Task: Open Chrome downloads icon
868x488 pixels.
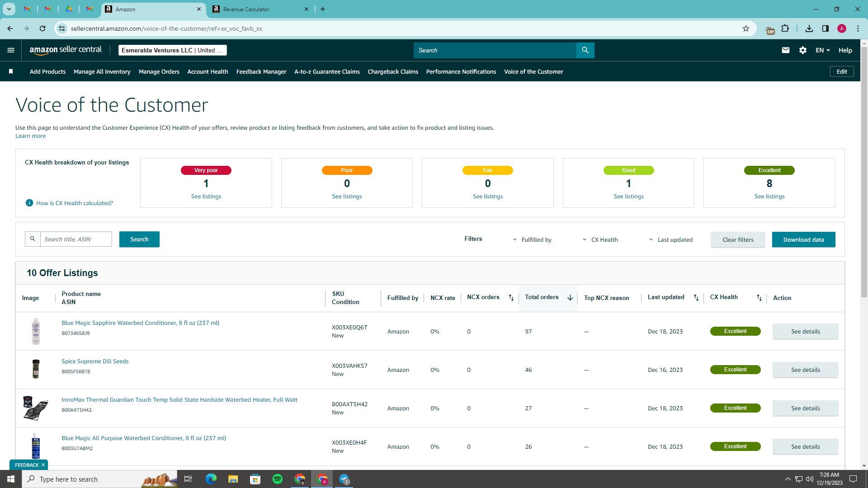Action: (809, 28)
